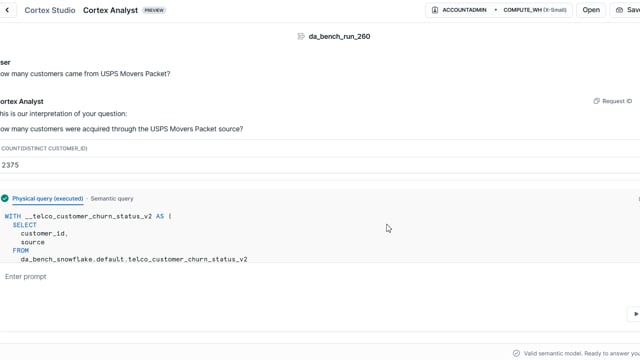
Task: Click the COUNT(DISTINCT CUSTOMER_ID) column header
Action: (44, 148)
